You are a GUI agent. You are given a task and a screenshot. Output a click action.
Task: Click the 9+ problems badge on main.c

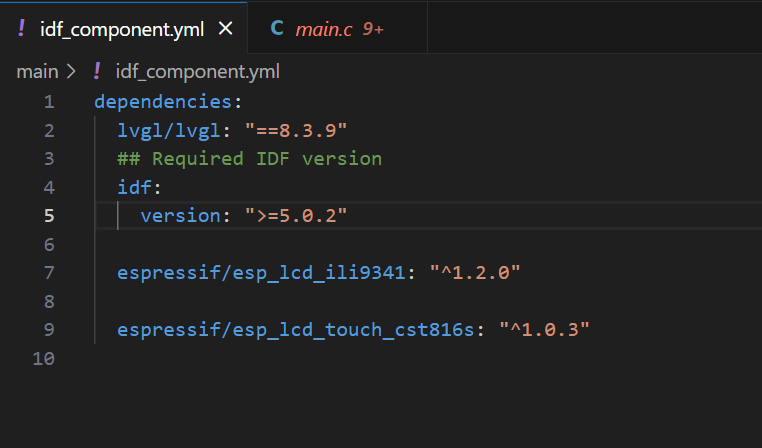tap(373, 29)
